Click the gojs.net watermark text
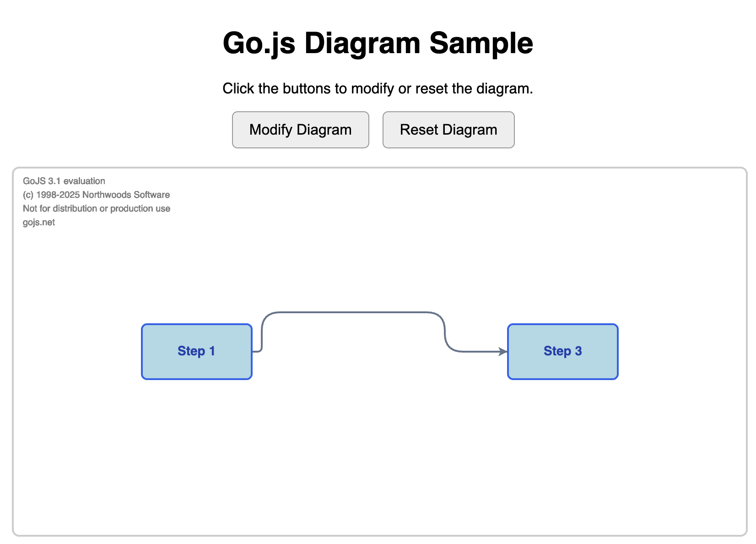756x544 pixels. click(39, 222)
